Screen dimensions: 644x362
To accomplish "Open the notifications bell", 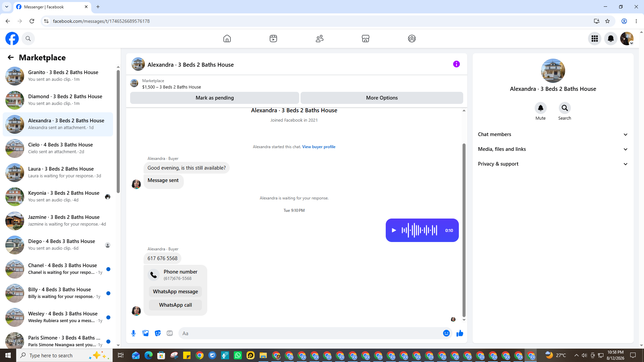I will tap(611, 39).
